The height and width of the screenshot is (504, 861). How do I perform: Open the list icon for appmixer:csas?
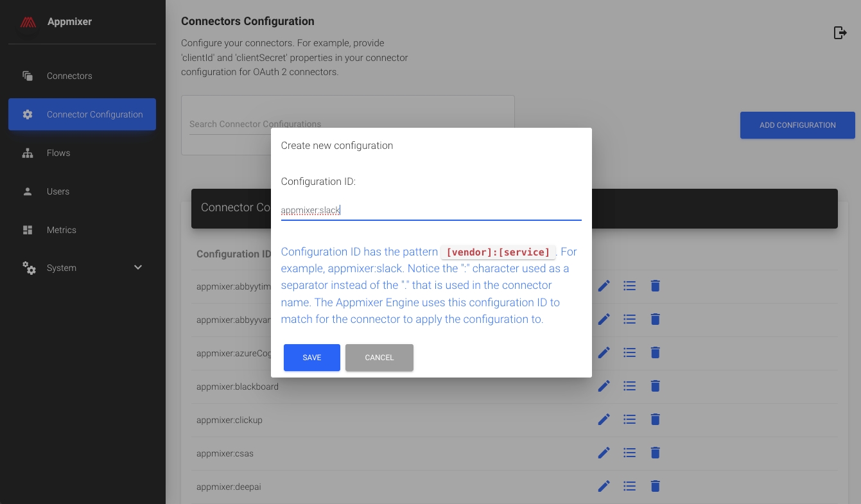[629, 453]
